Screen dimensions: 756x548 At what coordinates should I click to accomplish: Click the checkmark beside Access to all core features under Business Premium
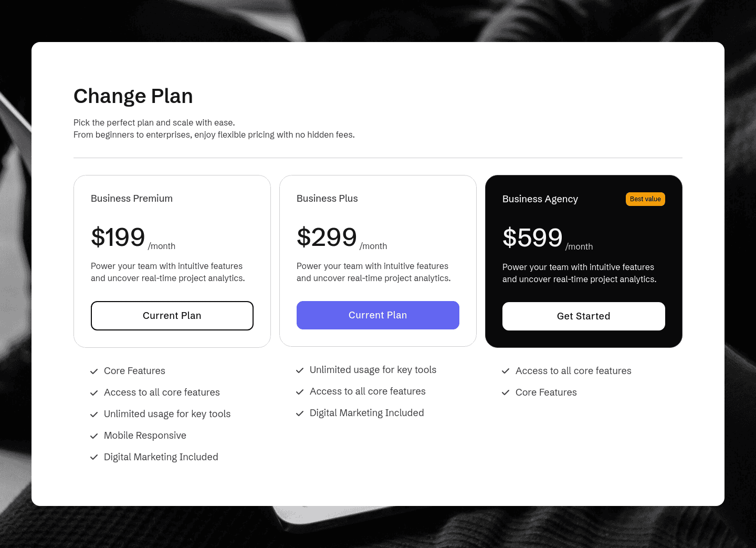[x=94, y=392]
